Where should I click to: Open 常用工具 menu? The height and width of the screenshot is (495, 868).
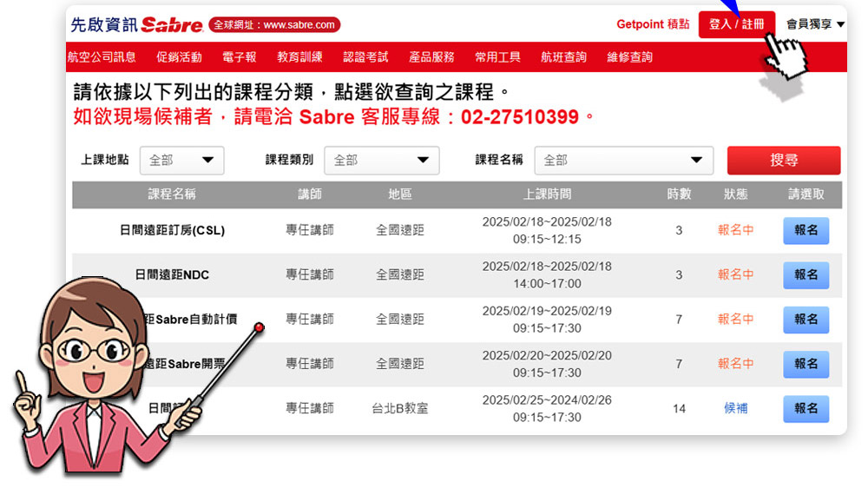497,57
